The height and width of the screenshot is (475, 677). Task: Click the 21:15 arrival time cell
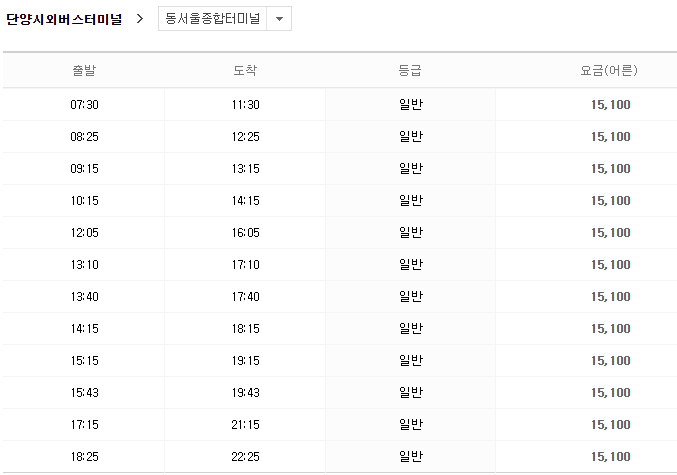[x=245, y=425]
